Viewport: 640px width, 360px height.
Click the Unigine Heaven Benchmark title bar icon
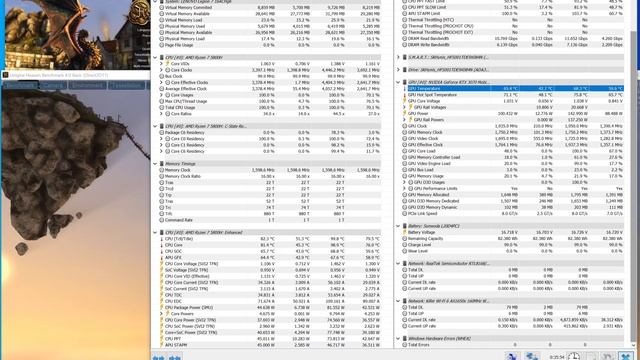tap(5, 75)
